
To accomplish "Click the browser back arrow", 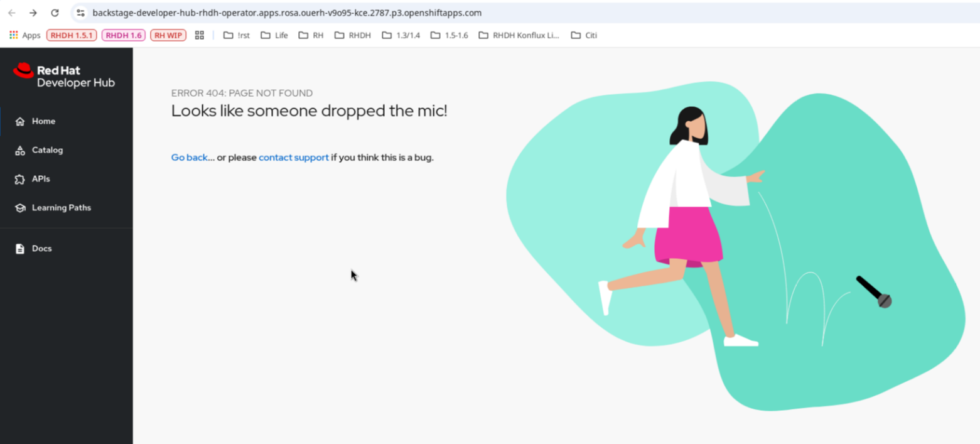I will [12, 13].
